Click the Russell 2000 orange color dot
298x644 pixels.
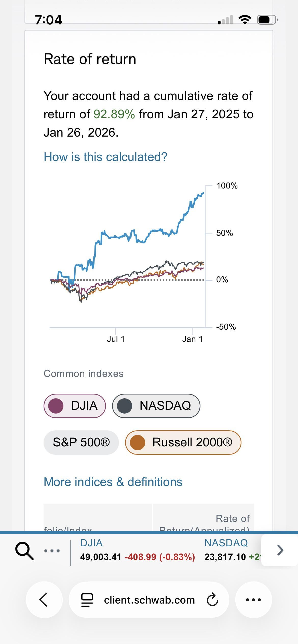click(x=138, y=442)
